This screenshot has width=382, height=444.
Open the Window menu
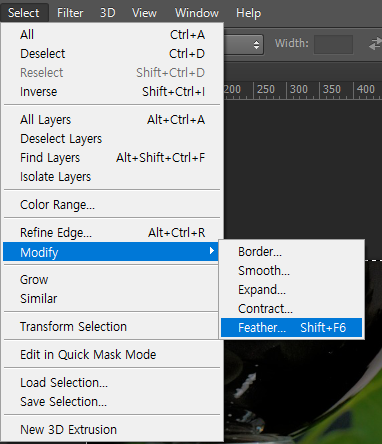197,13
